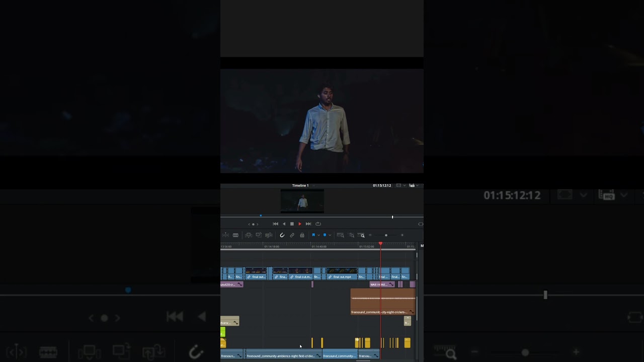The width and height of the screenshot is (644, 362).
Task: Click the zoom slider handle
Action: pyautogui.click(x=386, y=235)
